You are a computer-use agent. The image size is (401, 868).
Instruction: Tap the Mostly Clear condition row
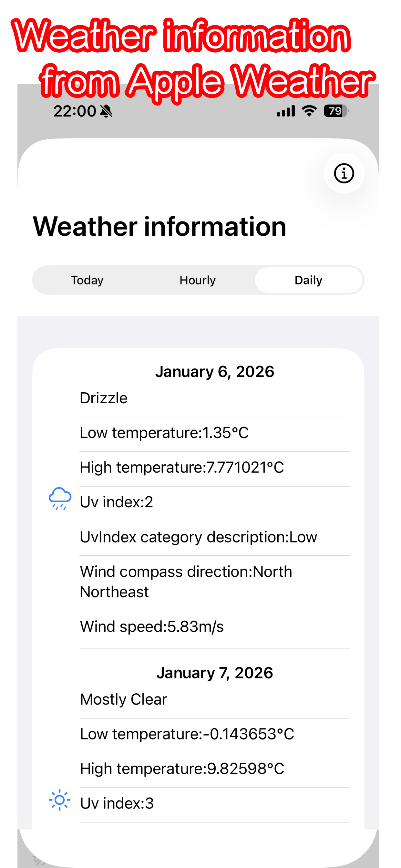click(x=215, y=699)
